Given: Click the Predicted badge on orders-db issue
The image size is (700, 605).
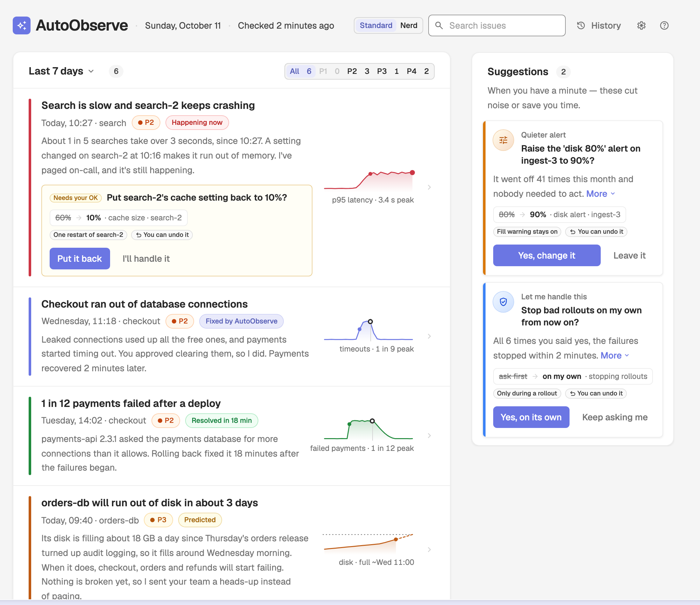Looking at the screenshot, I should click(x=200, y=520).
